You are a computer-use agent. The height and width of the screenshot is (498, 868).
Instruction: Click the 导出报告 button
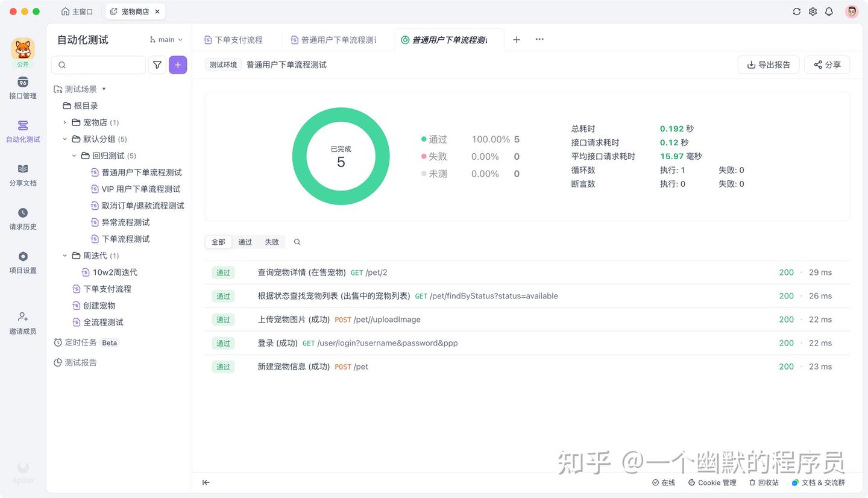[x=769, y=65]
